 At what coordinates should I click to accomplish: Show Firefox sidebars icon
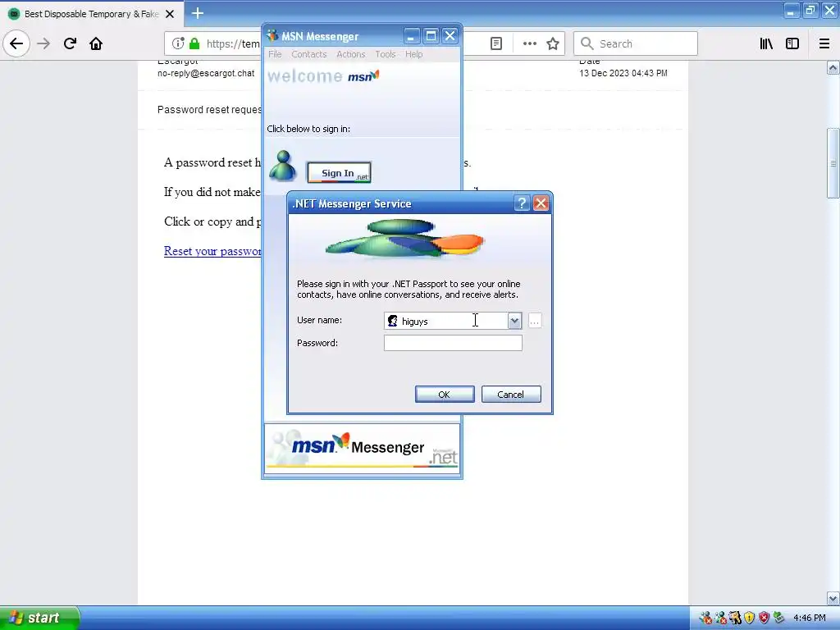point(792,43)
